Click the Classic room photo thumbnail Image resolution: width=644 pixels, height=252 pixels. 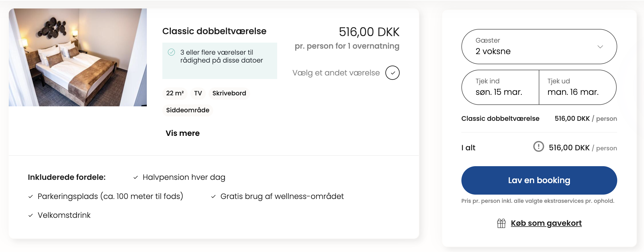[78, 57]
